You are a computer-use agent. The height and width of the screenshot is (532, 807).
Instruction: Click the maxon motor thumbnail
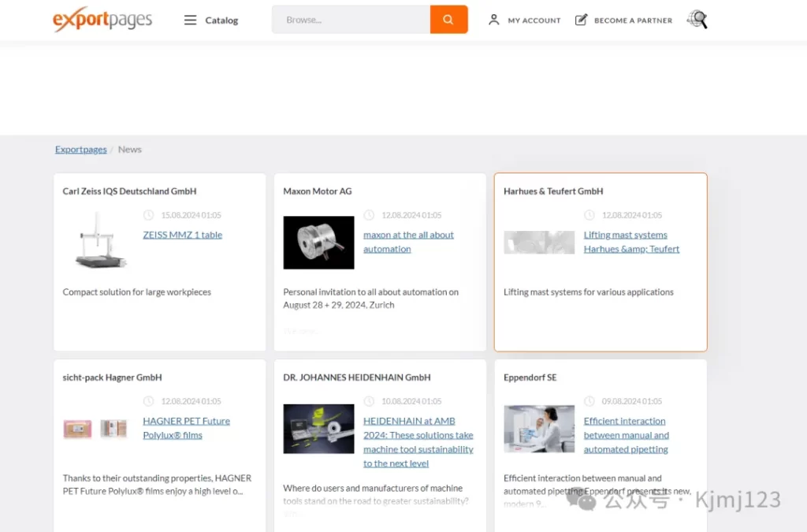coord(318,242)
